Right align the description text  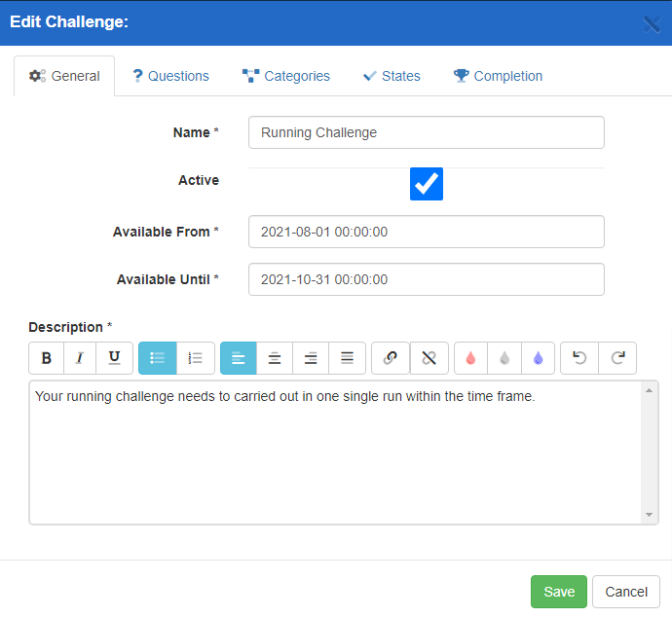(311, 358)
